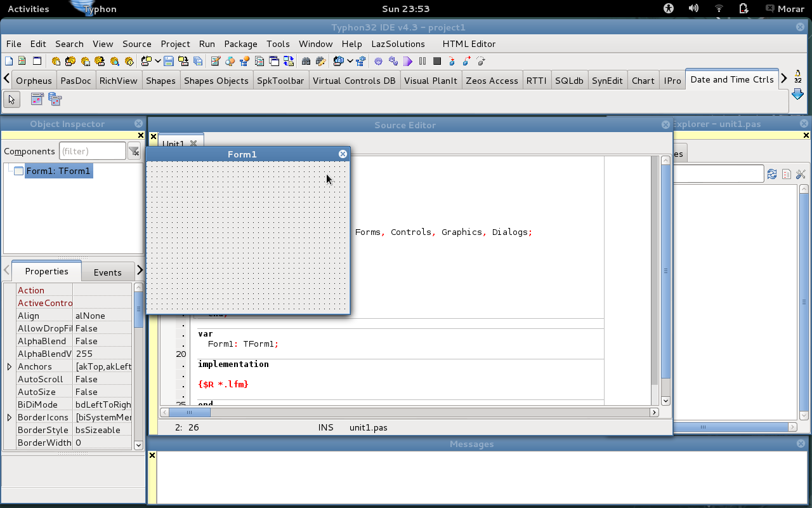The width and height of the screenshot is (812, 508).
Task: Click the binoculars Find icon in toolbar
Action: click(x=306, y=62)
